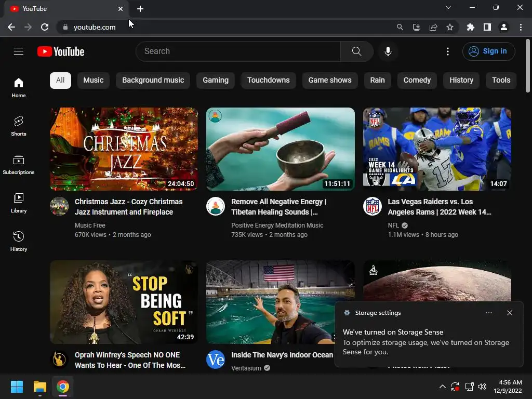Click the YouTube search input field
The image size is (532, 399).
click(x=238, y=51)
